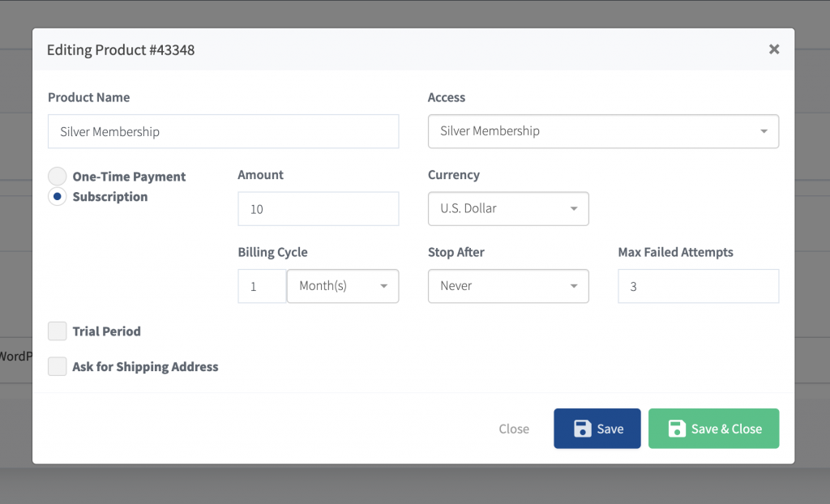The width and height of the screenshot is (830, 504).
Task: Open the Stop After dropdown showing Never
Action: point(508,286)
